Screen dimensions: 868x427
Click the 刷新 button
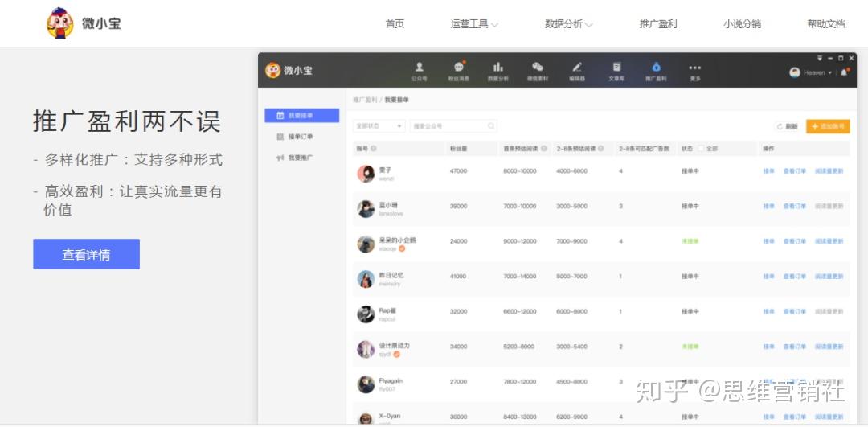tap(787, 127)
